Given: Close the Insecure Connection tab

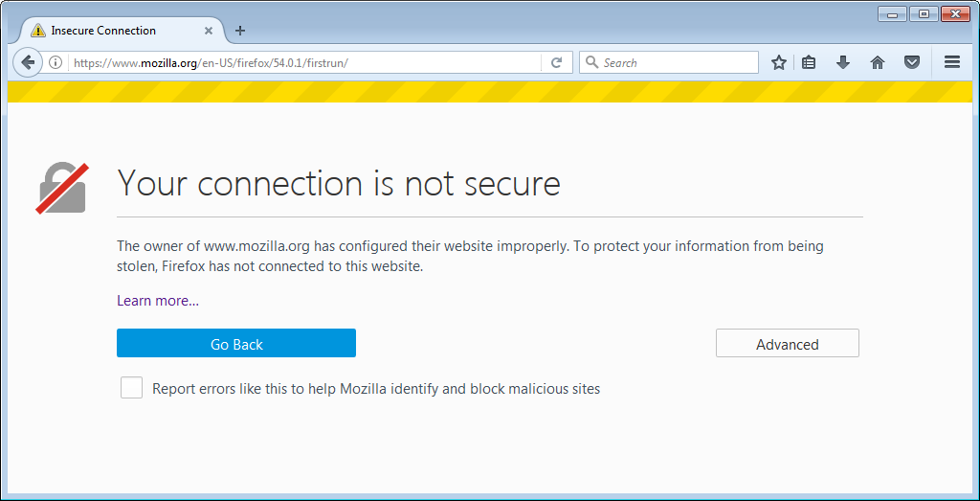Looking at the screenshot, I should 208,31.
